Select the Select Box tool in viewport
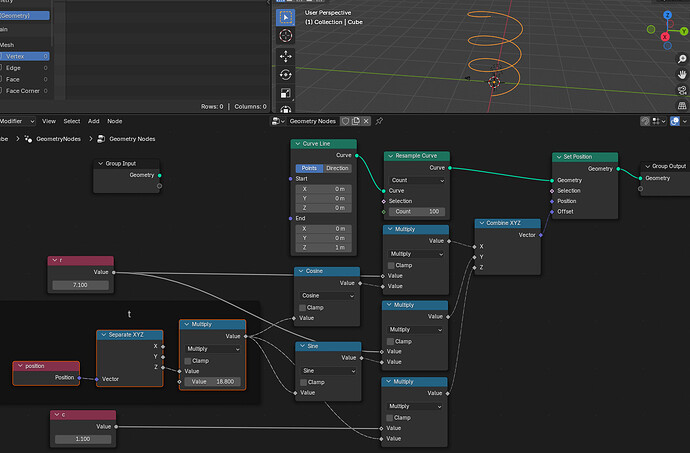 (286, 17)
